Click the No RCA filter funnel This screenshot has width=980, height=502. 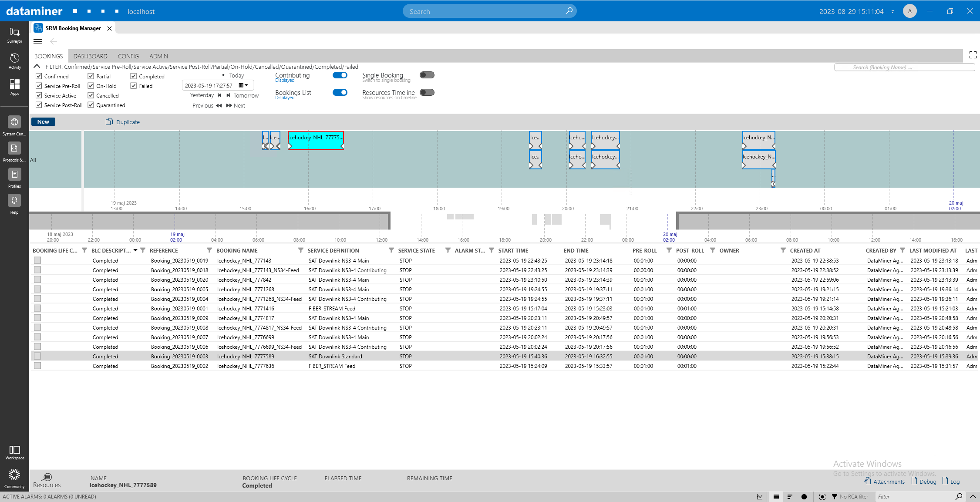coord(834,497)
